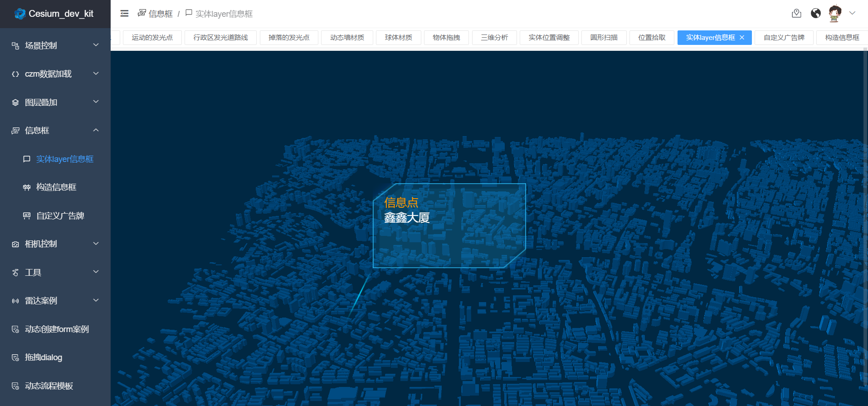Click the 信息框 breadcrumb link

[161, 14]
